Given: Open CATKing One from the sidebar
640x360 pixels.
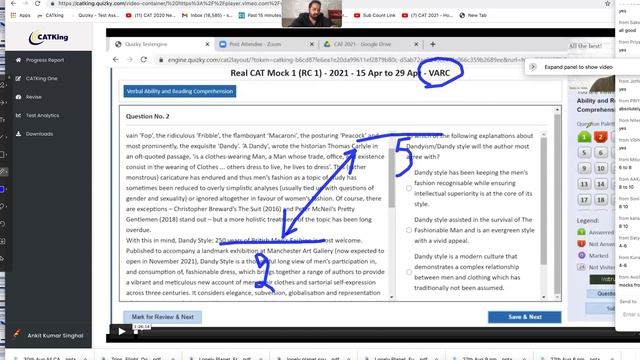Looking at the screenshot, I should (x=41, y=78).
